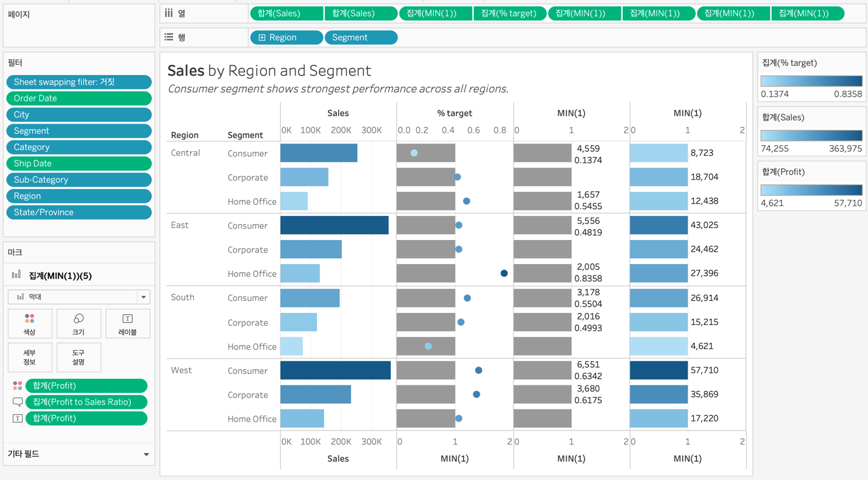Select the Segment pill on the rows shelf
This screenshot has height=480, width=868.
click(360, 37)
